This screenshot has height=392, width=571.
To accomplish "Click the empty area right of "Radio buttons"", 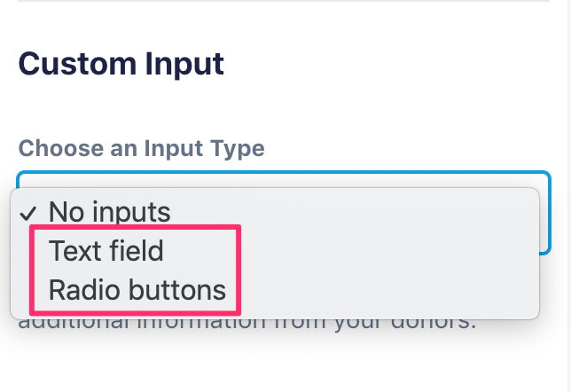I will pyautogui.click(x=381, y=290).
